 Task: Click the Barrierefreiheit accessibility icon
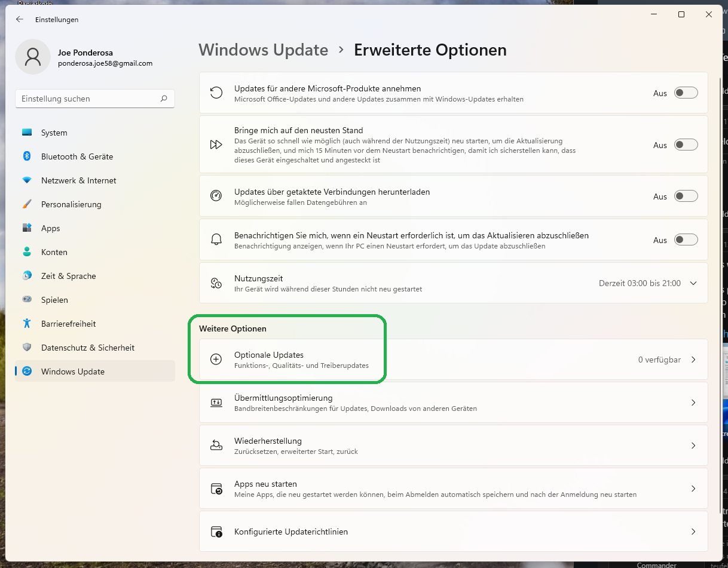pos(27,324)
